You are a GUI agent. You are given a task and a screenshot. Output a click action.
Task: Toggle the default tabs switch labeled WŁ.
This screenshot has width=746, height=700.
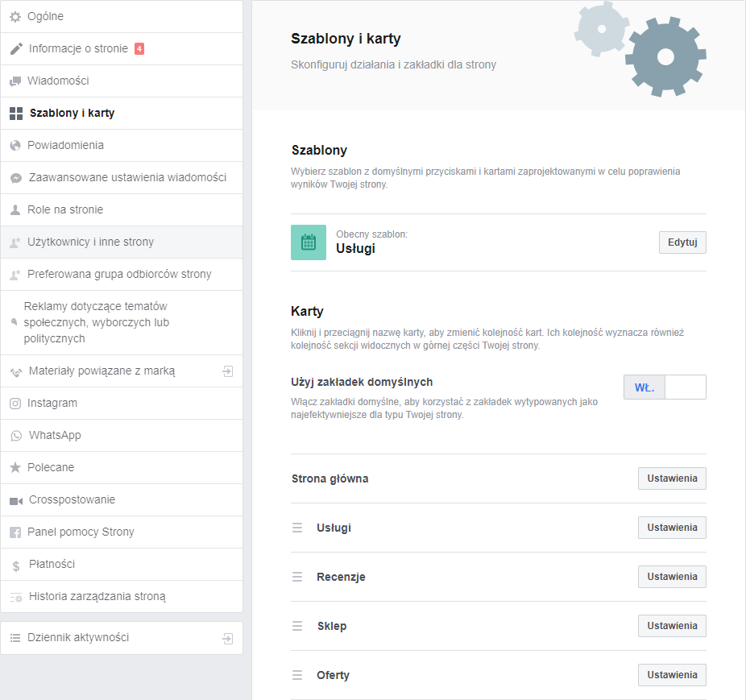coord(665,387)
